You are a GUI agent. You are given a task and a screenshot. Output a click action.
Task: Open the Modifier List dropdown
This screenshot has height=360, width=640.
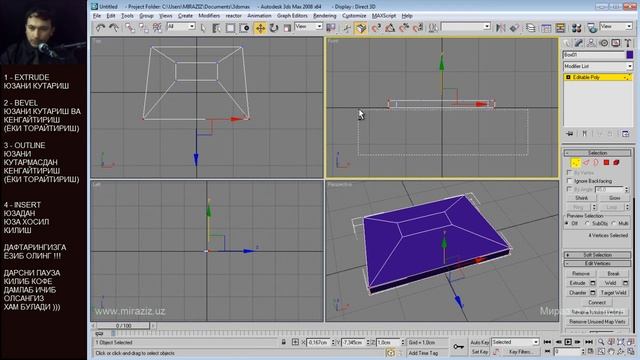598,66
